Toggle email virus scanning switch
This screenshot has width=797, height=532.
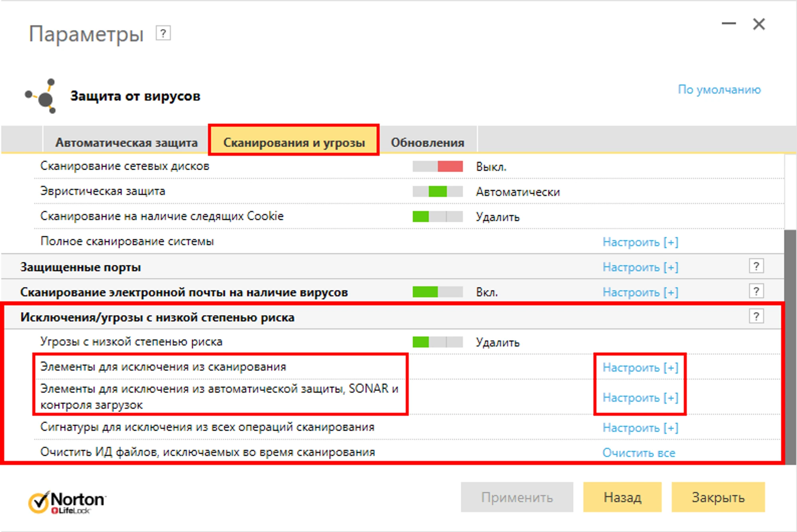pyautogui.click(x=438, y=292)
